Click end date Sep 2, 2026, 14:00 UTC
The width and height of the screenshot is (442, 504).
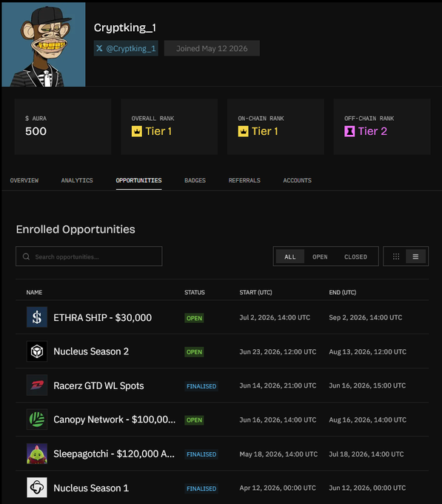366,317
